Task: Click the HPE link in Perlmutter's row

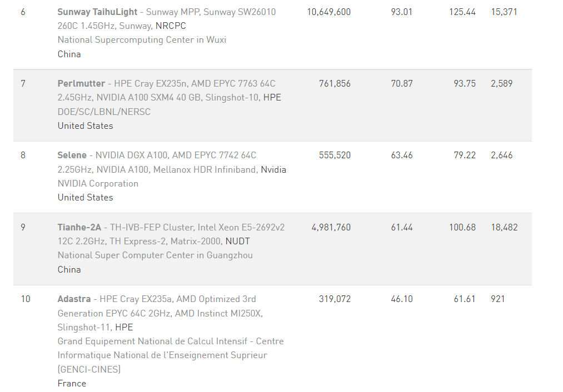Action: [x=272, y=98]
